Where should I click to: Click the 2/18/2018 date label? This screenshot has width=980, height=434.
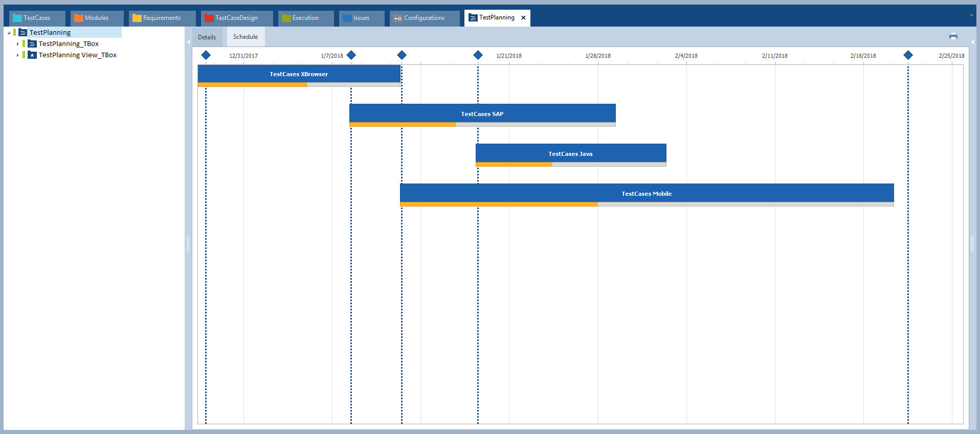pos(863,56)
